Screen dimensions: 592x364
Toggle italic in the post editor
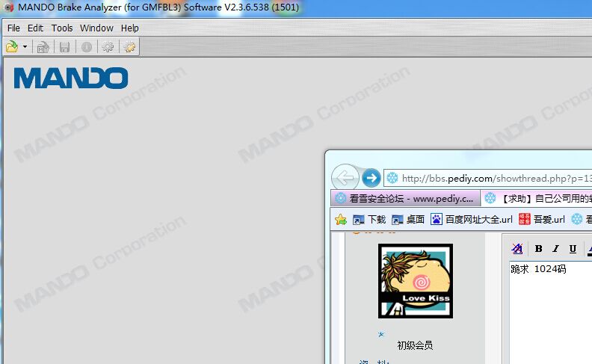(555, 248)
